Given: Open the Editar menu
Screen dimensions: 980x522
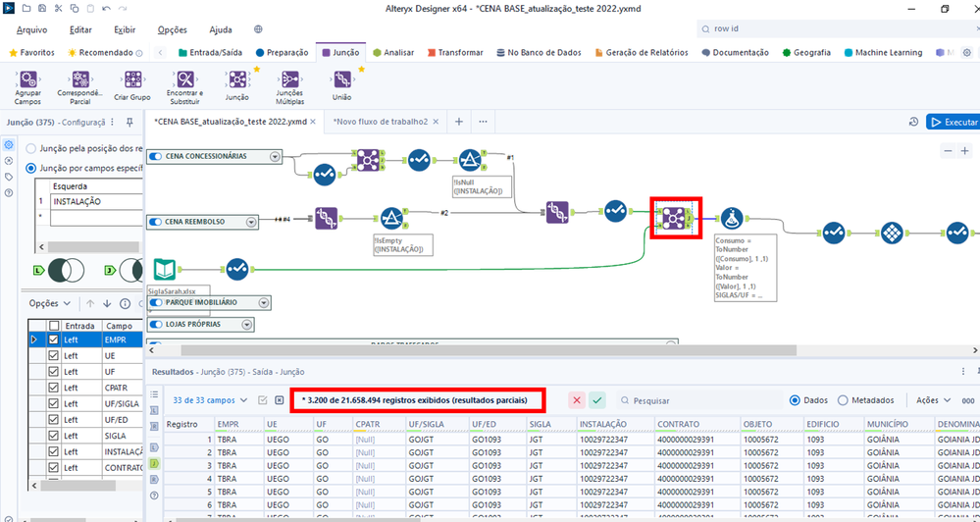Looking at the screenshot, I should pos(80,29).
